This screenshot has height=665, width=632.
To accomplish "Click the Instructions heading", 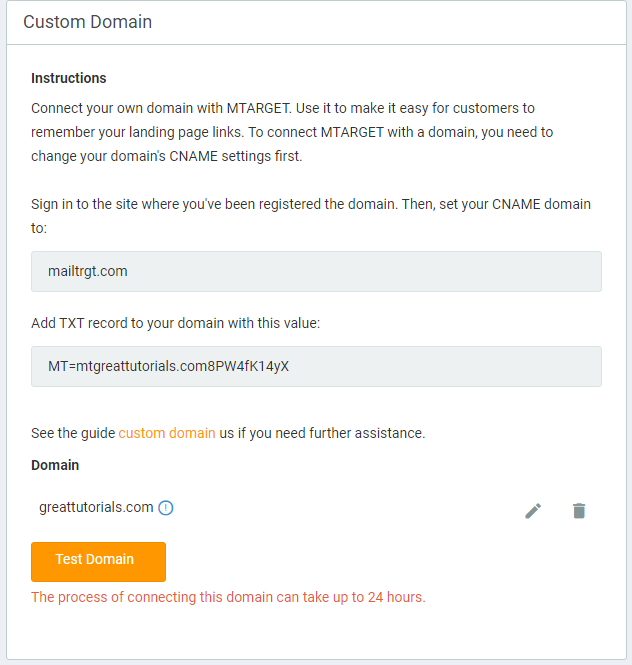I will pos(68,78).
